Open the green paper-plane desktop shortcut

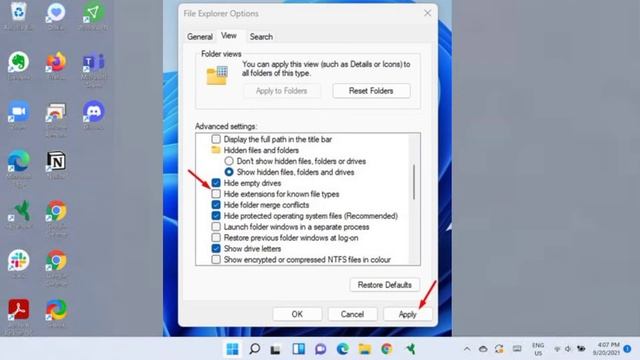coord(93,13)
